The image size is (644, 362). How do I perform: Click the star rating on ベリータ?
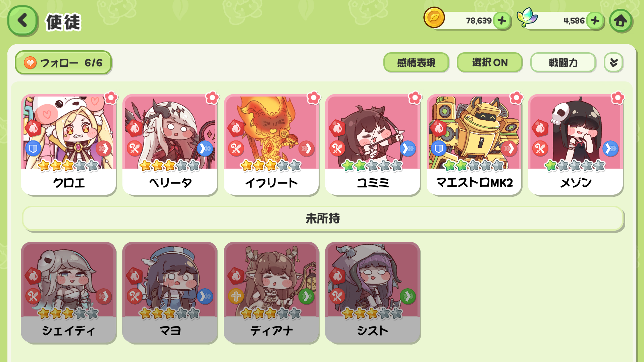170,166
